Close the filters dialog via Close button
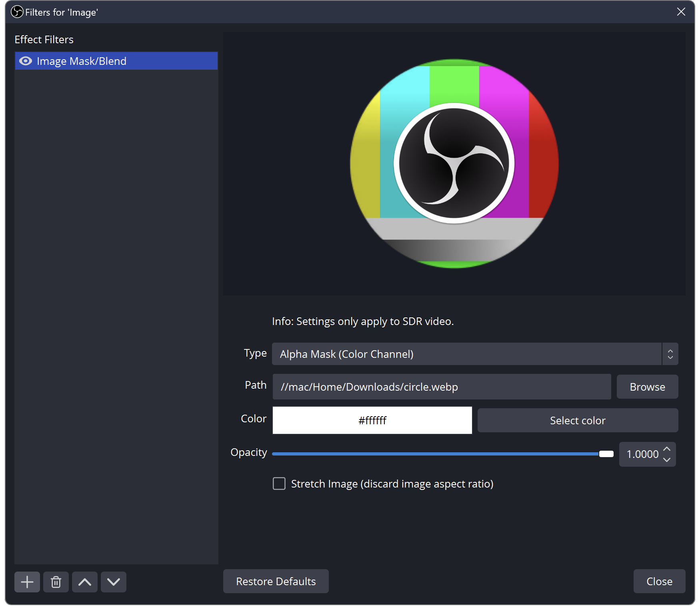Screen dimensions: 700x610 point(659,581)
